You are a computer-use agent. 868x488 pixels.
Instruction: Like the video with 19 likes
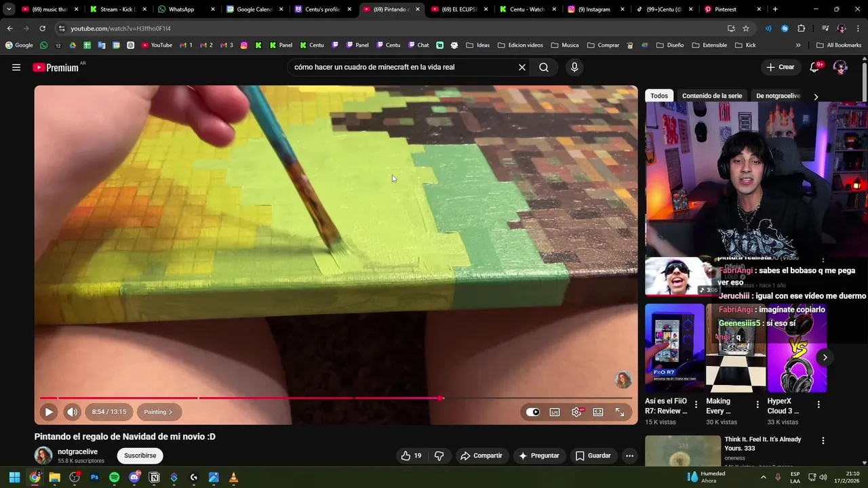point(411,455)
